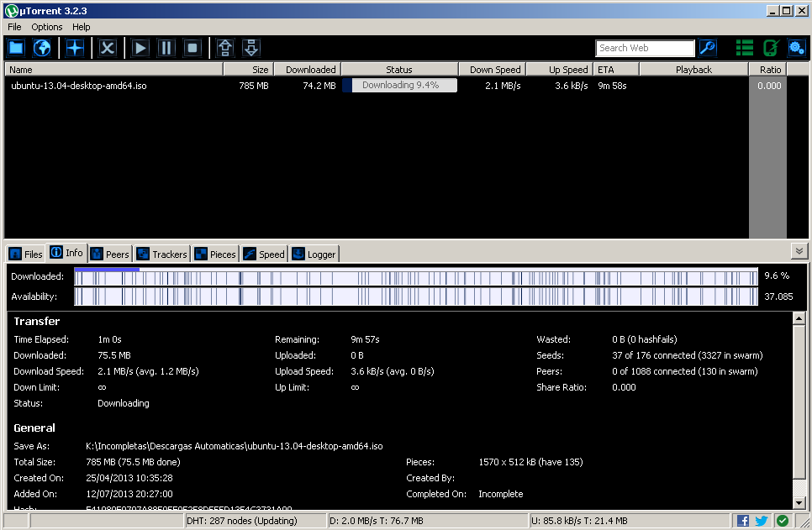Remove the selected torrent with the X icon
The width and height of the screenshot is (812, 530).
tap(108, 48)
